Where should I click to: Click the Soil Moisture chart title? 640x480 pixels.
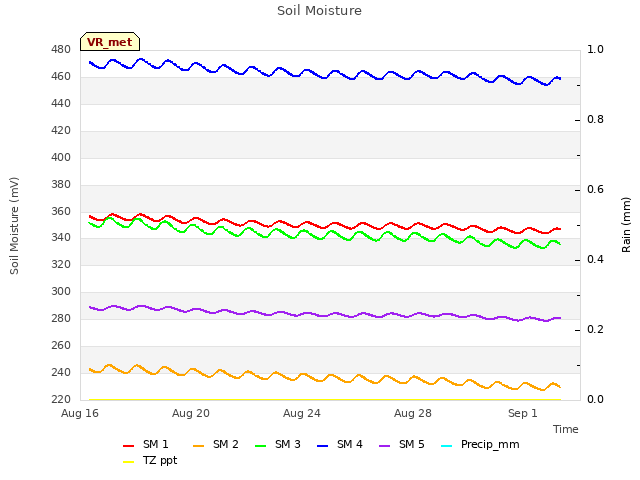click(320, 11)
